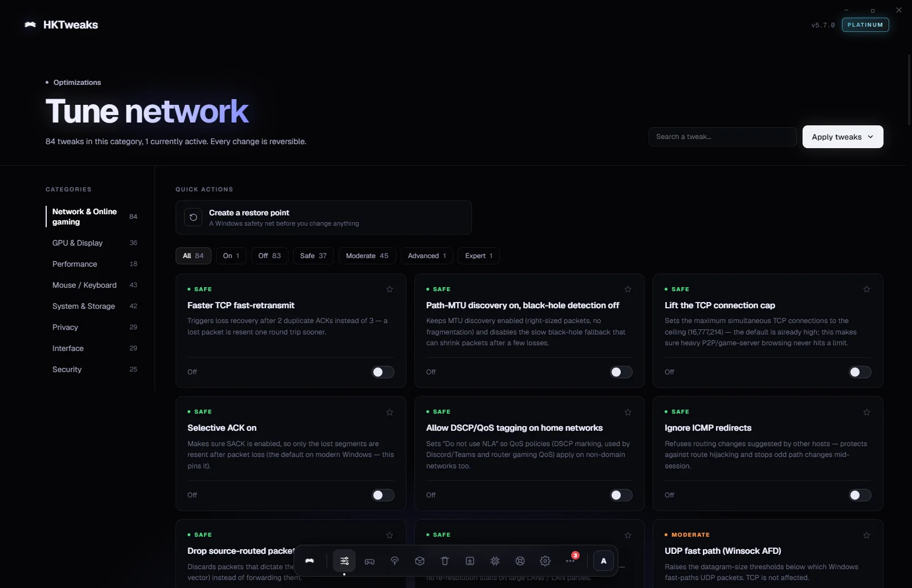Open the trash can icon in dock
This screenshot has width=912, height=588.
point(445,561)
